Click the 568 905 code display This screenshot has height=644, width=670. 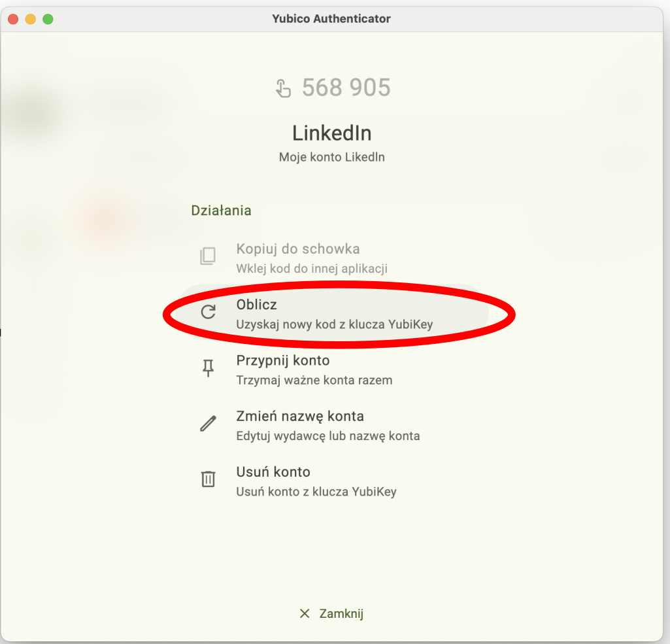point(346,88)
